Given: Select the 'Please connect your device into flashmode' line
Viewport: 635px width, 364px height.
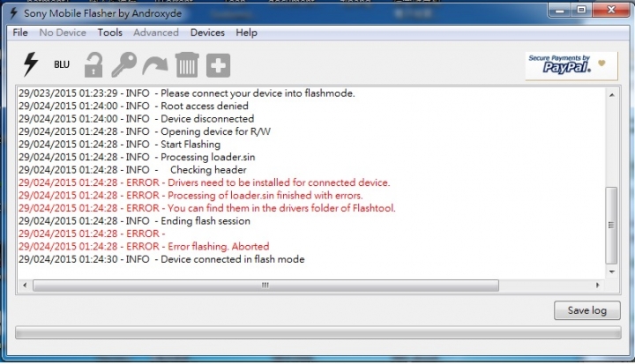Looking at the screenshot, I should [x=187, y=93].
